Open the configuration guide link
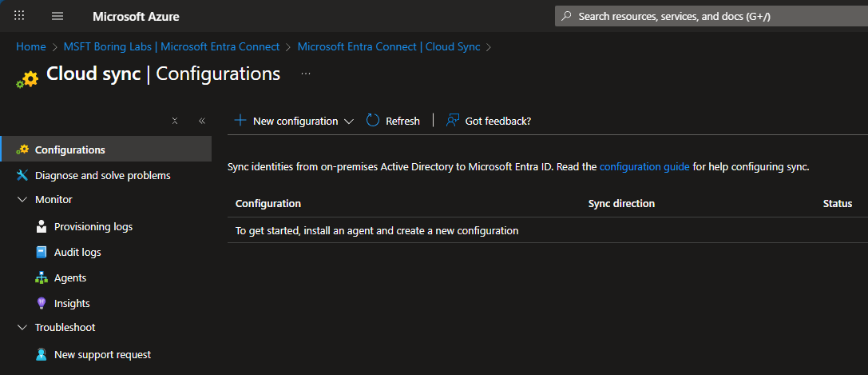The image size is (868, 375). (x=644, y=167)
